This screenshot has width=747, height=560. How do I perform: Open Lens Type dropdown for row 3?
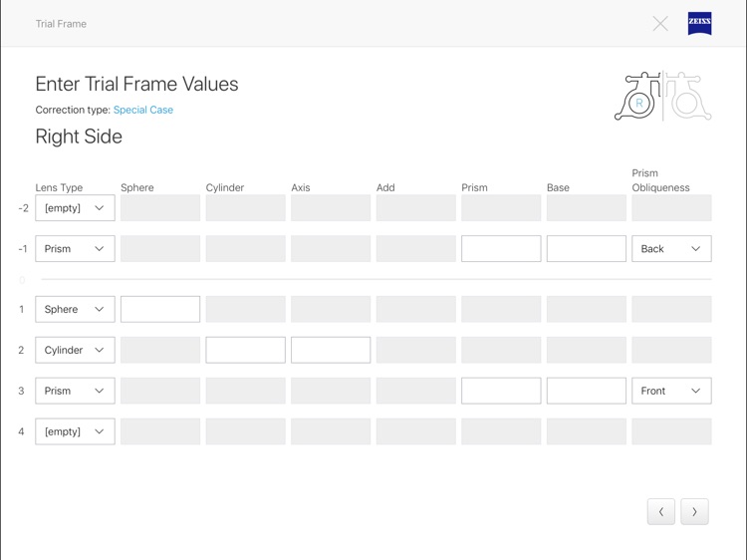click(x=75, y=391)
